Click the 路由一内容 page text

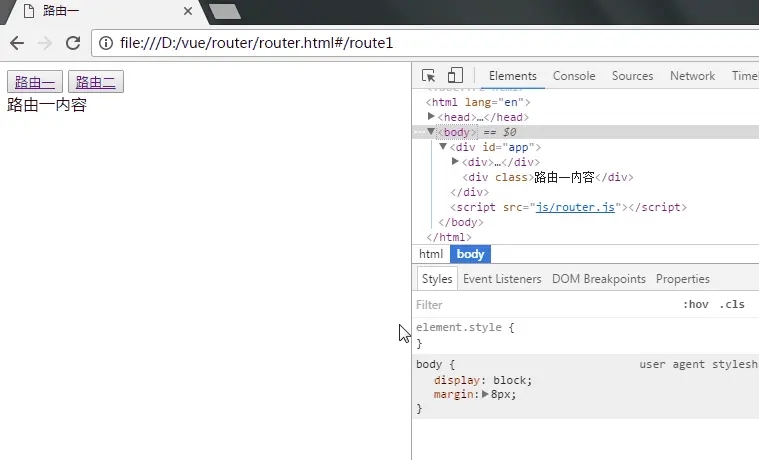pyautogui.click(x=47, y=105)
